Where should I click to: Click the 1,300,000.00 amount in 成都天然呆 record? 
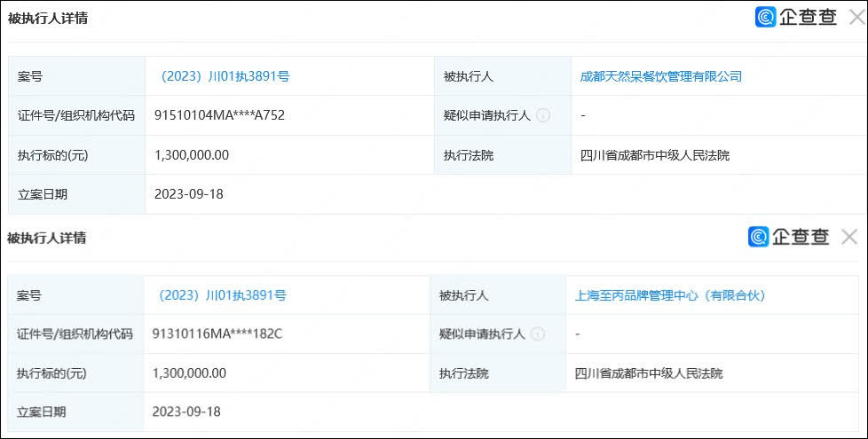192,154
